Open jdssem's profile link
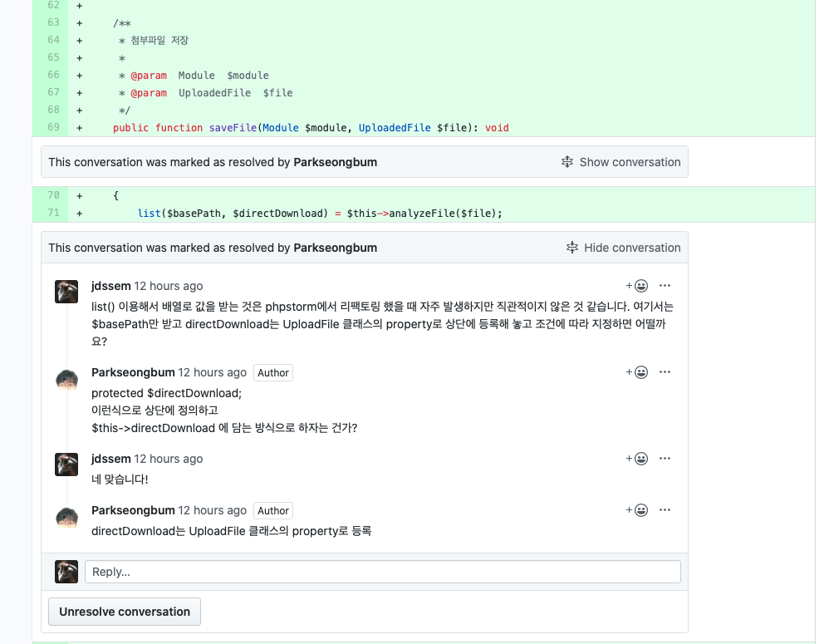Viewport: 824px width, 644px height. click(110, 285)
